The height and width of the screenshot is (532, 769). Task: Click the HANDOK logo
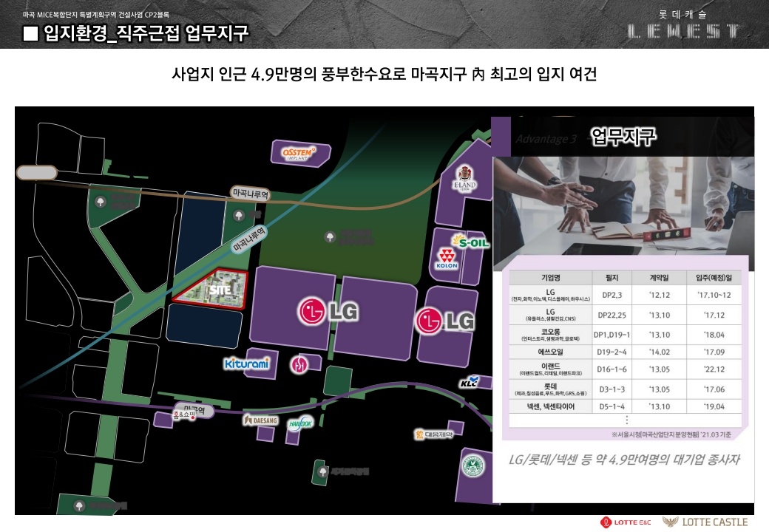coord(300,423)
